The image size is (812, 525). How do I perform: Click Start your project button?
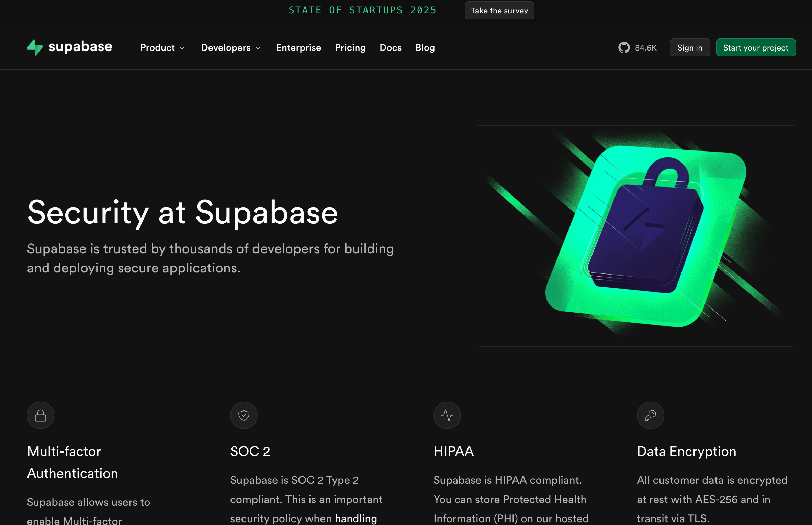[756, 48]
